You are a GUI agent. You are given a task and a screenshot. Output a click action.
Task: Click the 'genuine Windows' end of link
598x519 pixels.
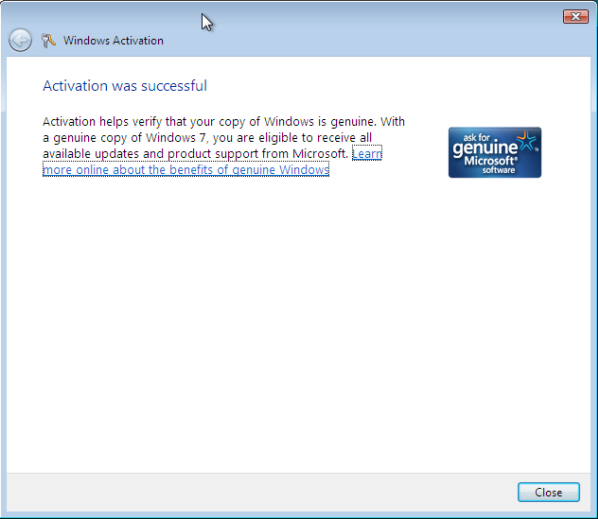point(281,169)
